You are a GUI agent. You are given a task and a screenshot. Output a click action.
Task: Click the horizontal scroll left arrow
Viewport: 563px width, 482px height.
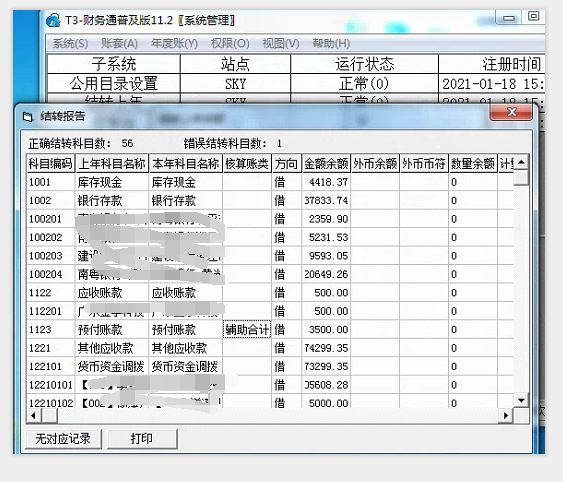click(x=34, y=416)
